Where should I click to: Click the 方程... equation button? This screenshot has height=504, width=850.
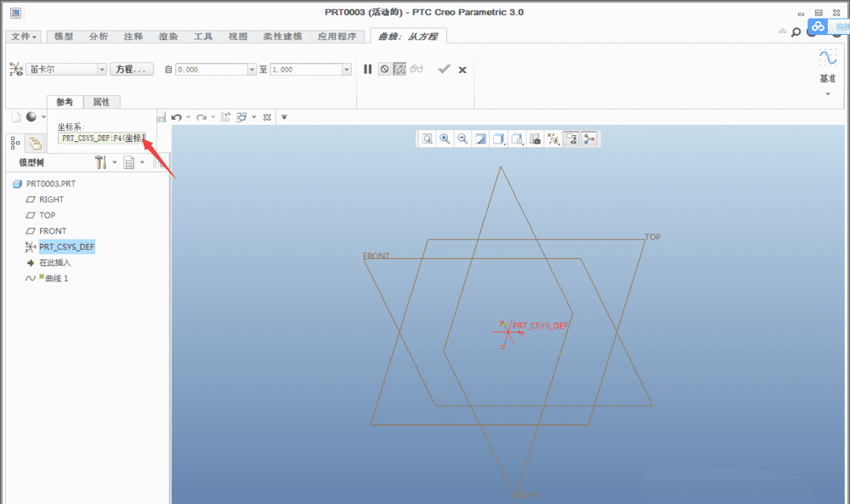click(x=131, y=70)
